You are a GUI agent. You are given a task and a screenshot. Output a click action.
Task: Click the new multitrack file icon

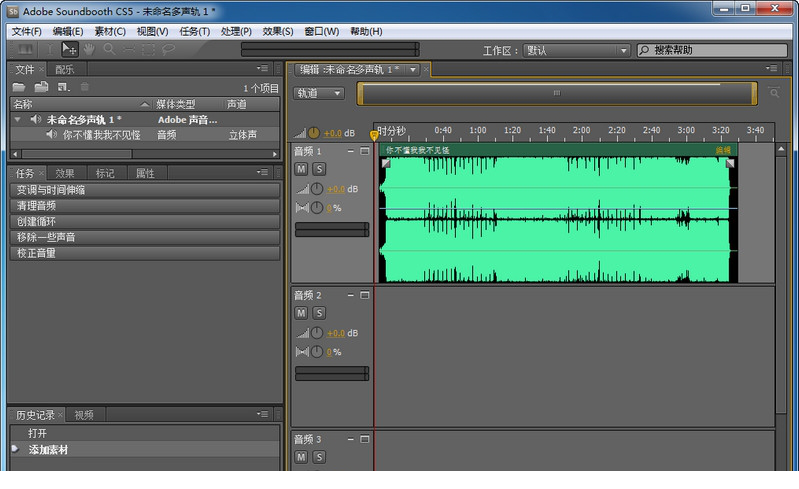point(63,87)
